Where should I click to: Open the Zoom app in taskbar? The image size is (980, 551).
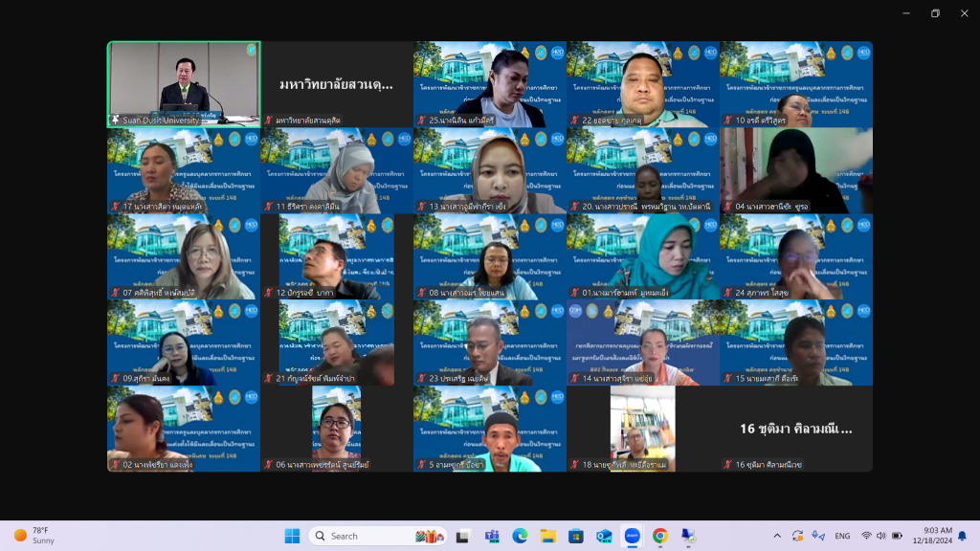(x=632, y=536)
